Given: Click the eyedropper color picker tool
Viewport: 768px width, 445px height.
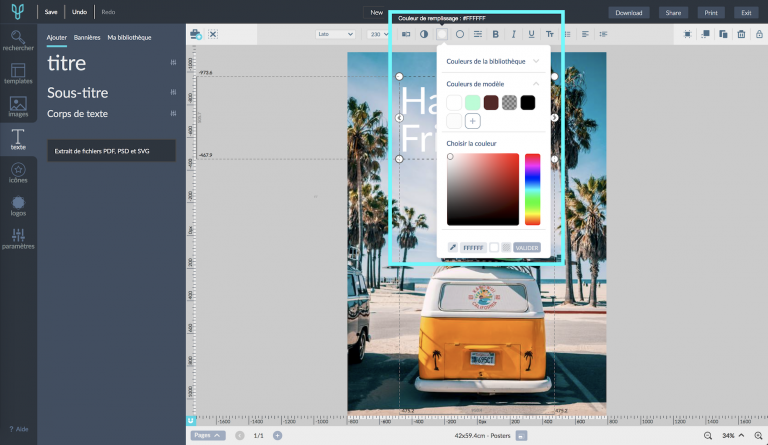Looking at the screenshot, I should tap(452, 247).
